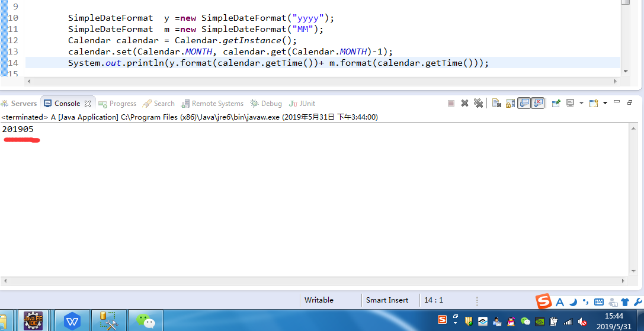This screenshot has height=331, width=644.
Task: Click the power plug tray icon
Action: tap(553, 321)
